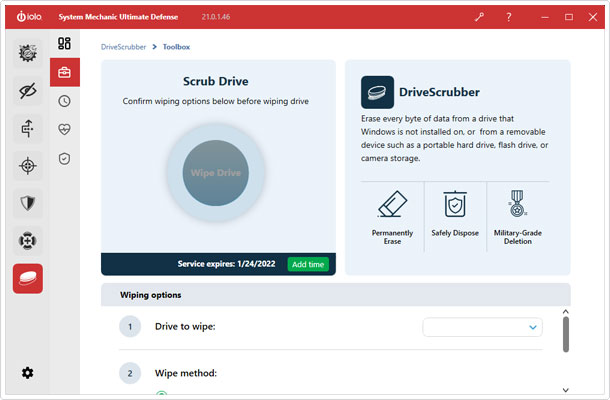Click step number 1 circle
The width and height of the screenshot is (610, 400).
tap(130, 326)
